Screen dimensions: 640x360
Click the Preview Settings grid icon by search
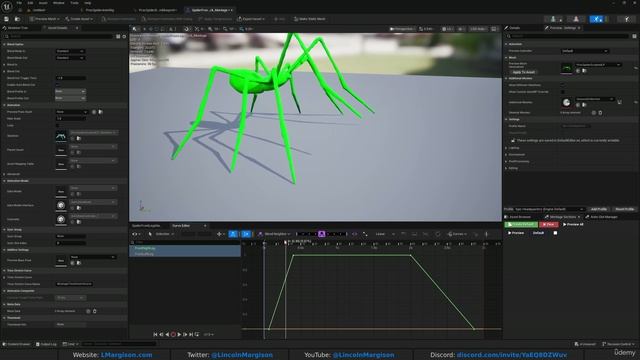[634, 36]
